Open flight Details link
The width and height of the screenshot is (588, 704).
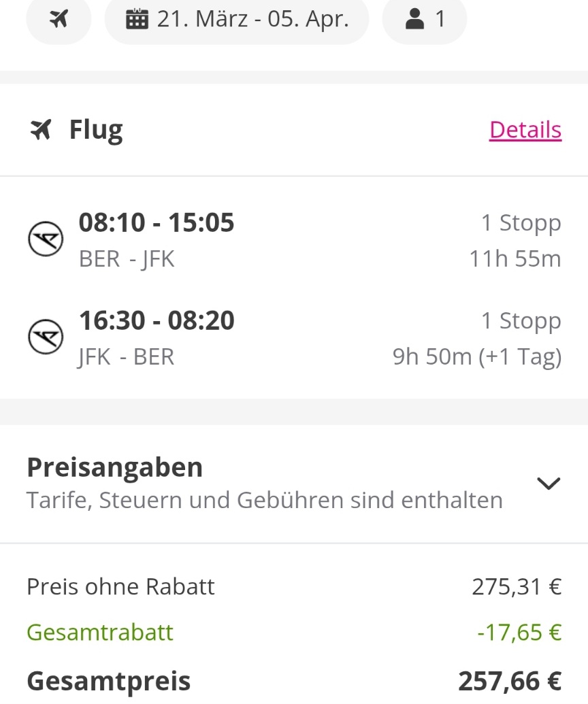(x=525, y=130)
